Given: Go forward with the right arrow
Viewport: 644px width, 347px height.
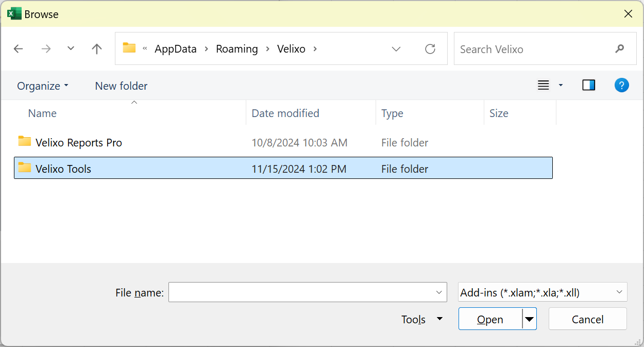Looking at the screenshot, I should tap(46, 49).
